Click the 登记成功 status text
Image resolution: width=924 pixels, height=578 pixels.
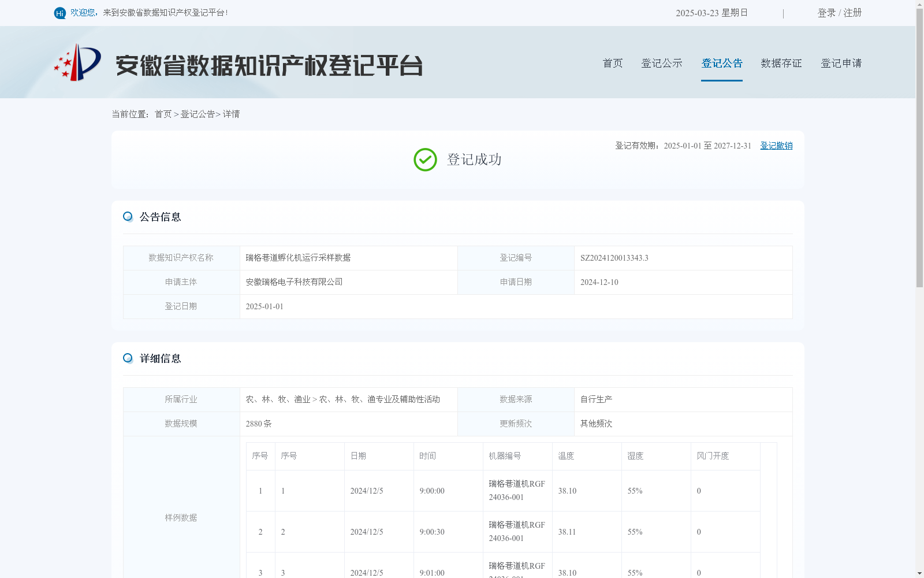pos(474,160)
